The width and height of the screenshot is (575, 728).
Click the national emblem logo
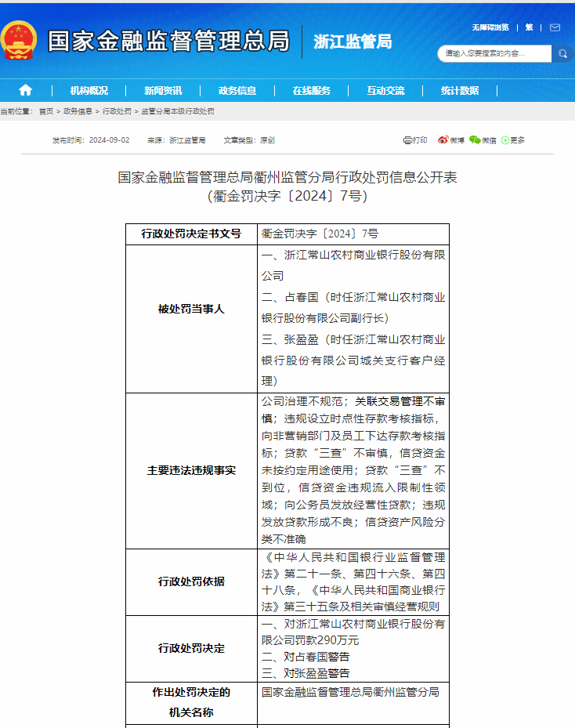(19, 41)
